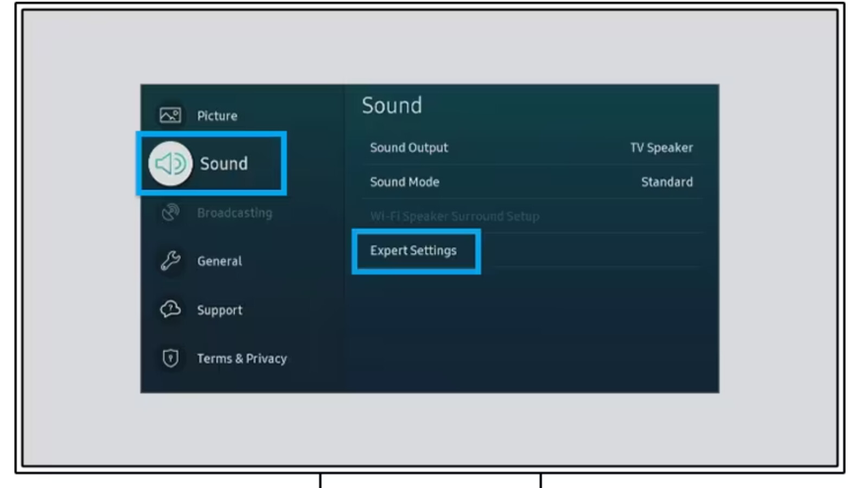This screenshot has height=488, width=868.
Task: Select the greyed Wi-Fi Speaker Surround Setup
Action: coord(455,216)
